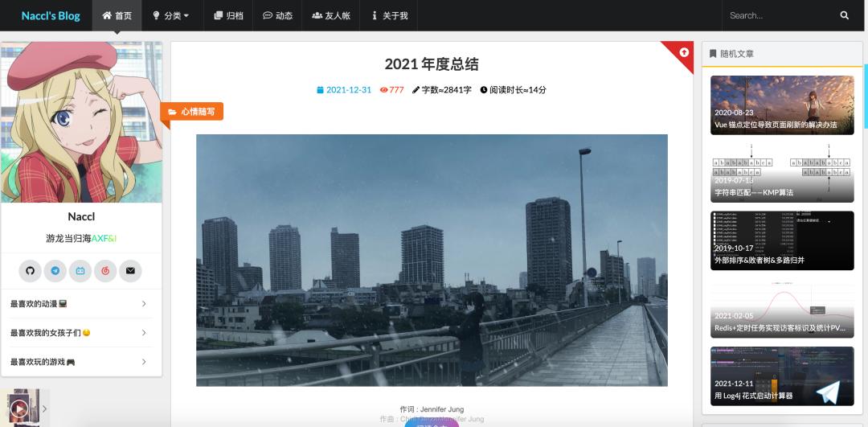This screenshot has width=868, height=427.
Task: Click the clock icon beside reading time
Action: pos(484,90)
